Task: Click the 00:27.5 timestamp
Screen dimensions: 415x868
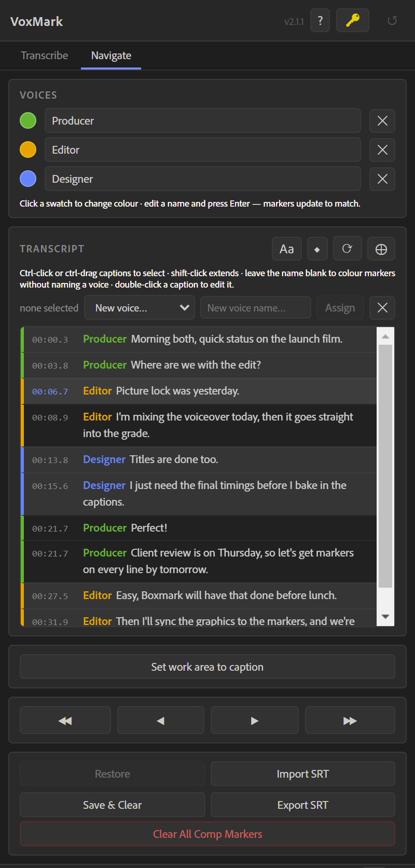Action: (x=50, y=596)
